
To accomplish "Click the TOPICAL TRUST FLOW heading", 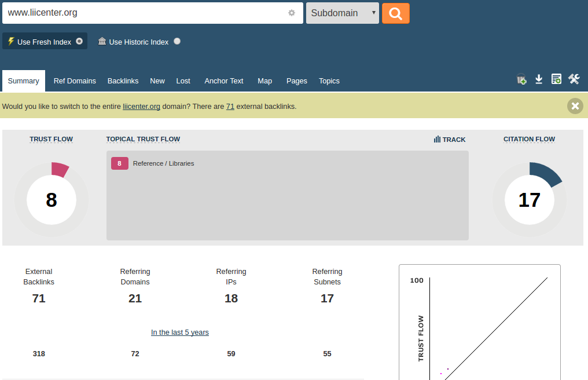I will [144, 139].
